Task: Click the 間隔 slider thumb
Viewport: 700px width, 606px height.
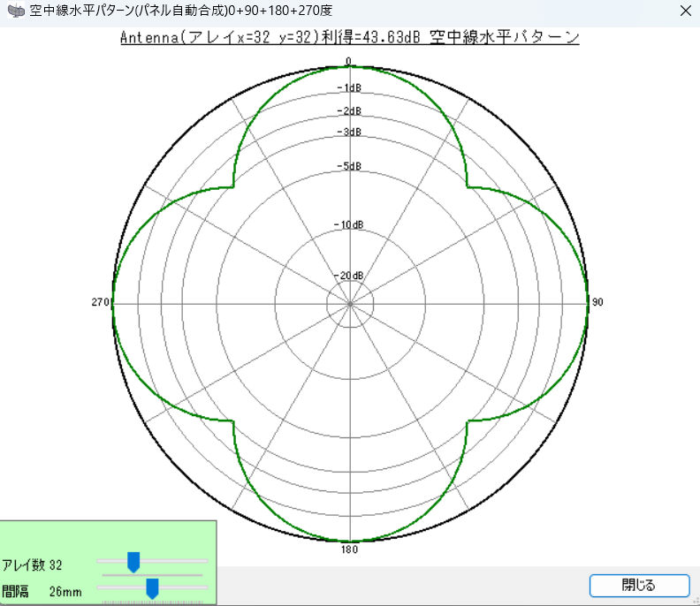Action: click(152, 588)
